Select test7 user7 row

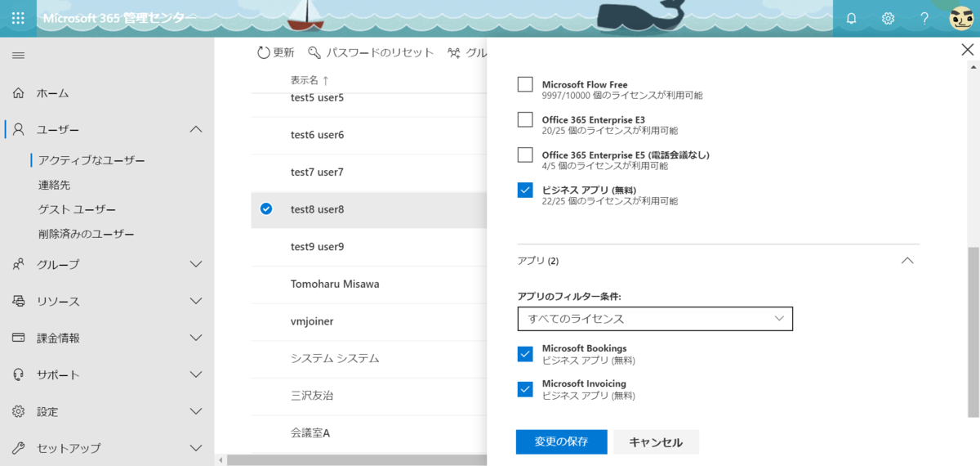368,172
